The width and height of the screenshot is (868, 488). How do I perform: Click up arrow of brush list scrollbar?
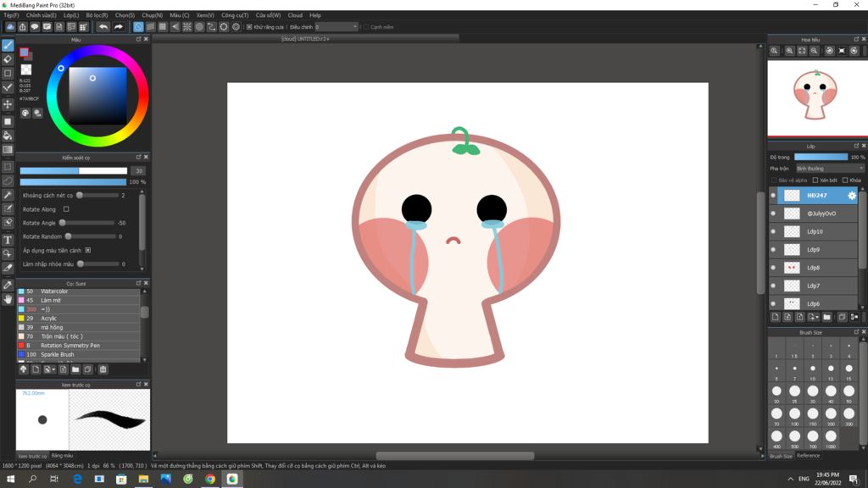click(x=145, y=291)
